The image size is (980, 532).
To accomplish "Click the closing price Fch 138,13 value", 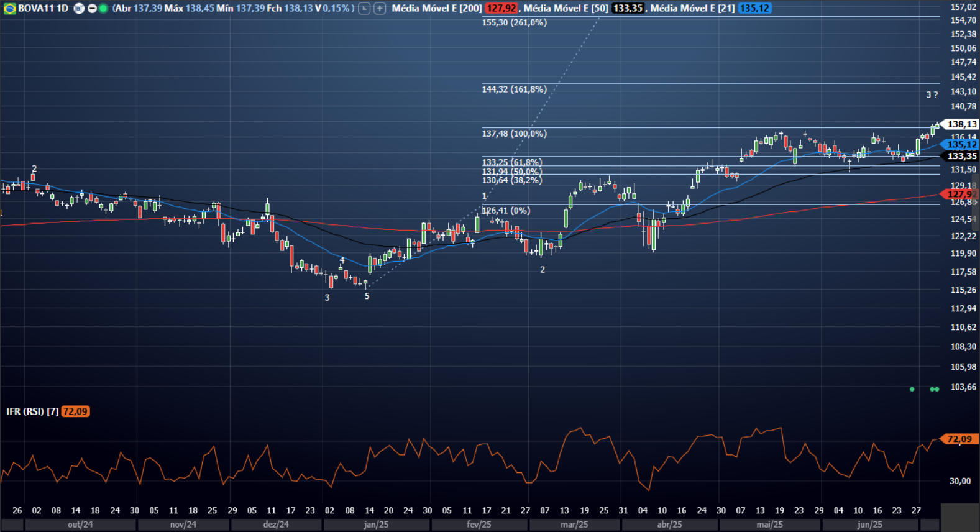I will (290, 9).
